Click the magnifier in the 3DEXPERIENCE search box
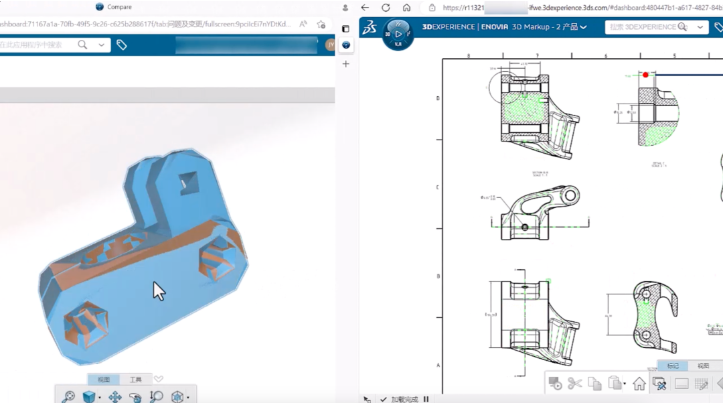This screenshot has height=405, width=724. pos(682,27)
